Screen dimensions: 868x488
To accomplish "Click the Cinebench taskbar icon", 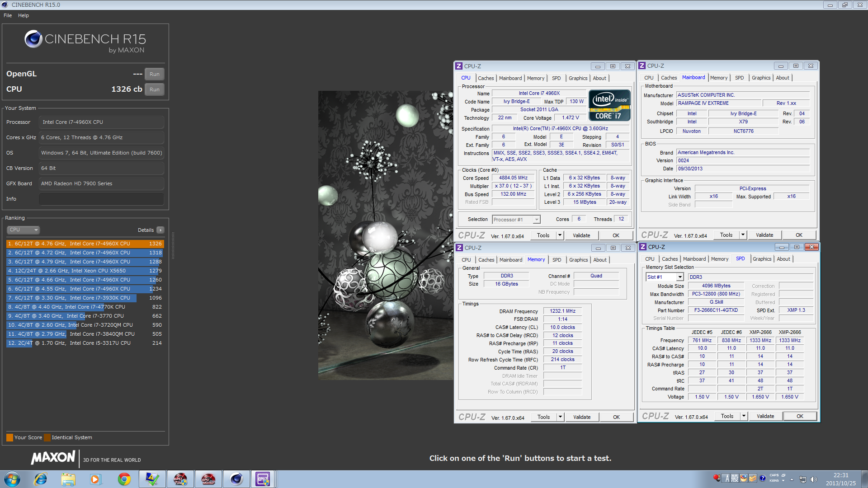I will click(x=236, y=479).
